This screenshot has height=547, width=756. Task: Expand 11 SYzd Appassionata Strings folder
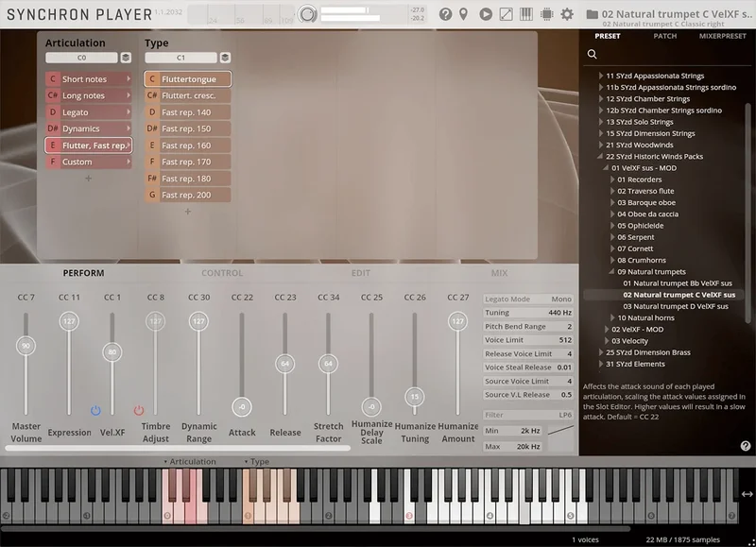[x=601, y=76]
